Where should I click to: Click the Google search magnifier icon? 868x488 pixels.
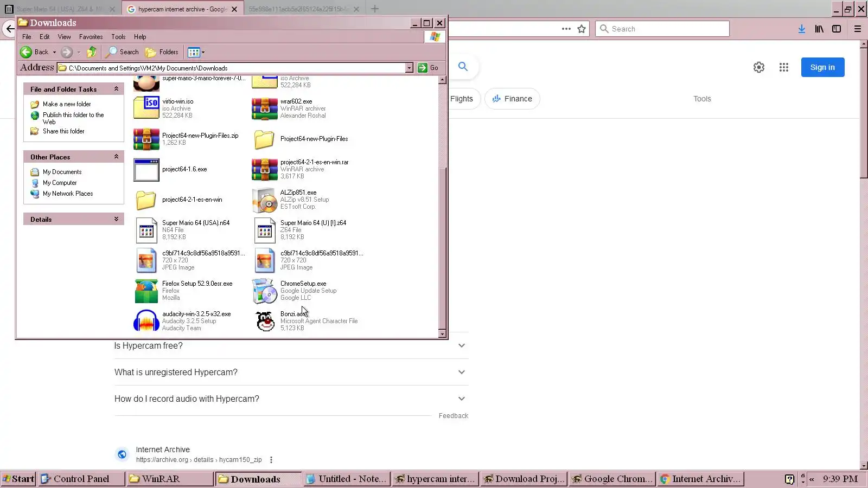(463, 66)
